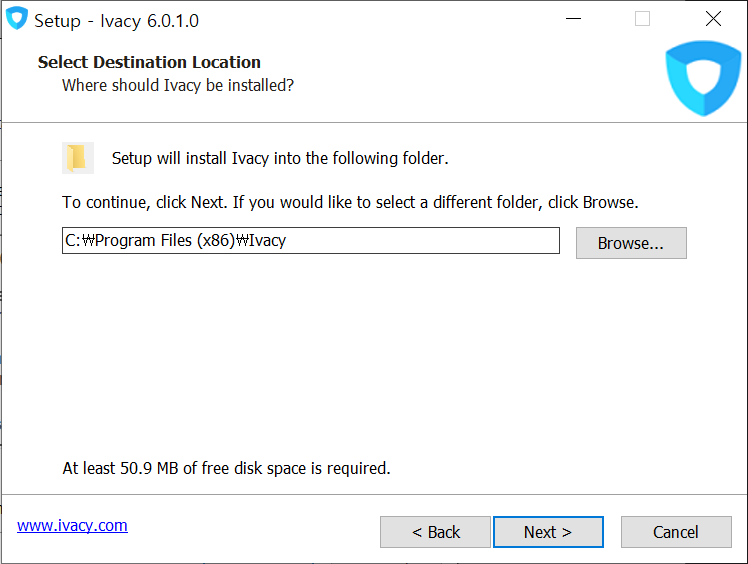This screenshot has height=564, width=748.
Task: Open the Browse folder dialog
Action: [x=631, y=243]
